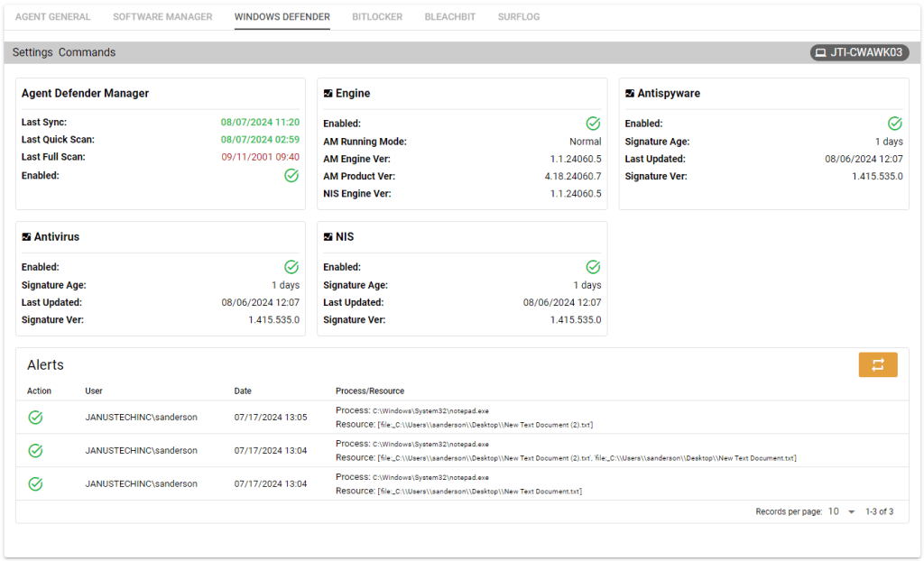Open the Agent General tab
Image resolution: width=924 pixels, height=561 pixels.
53,17
